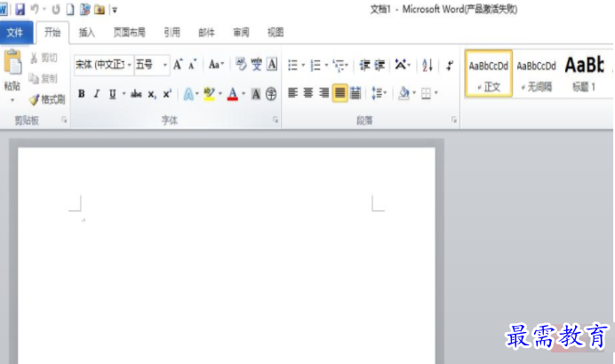Align text right
Viewport: 615px width, 364px height.
[324, 93]
